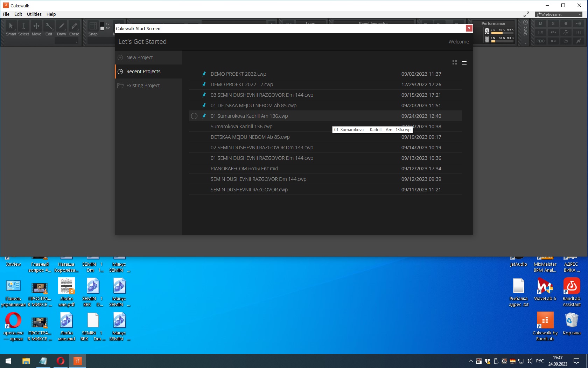Toggle DIM solo button

(x=553, y=41)
